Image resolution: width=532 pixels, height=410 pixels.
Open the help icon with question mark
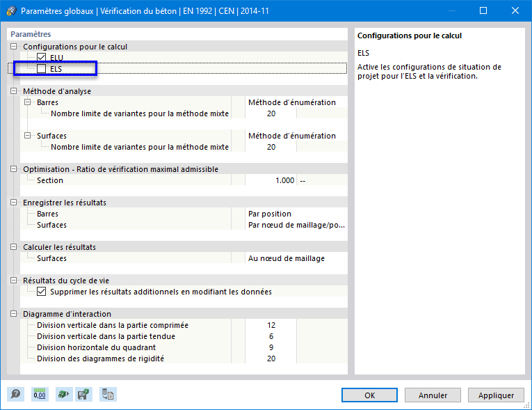[x=15, y=395]
